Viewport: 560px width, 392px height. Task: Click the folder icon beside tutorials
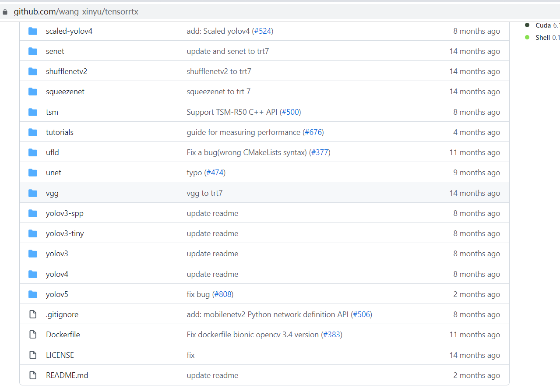click(x=33, y=132)
